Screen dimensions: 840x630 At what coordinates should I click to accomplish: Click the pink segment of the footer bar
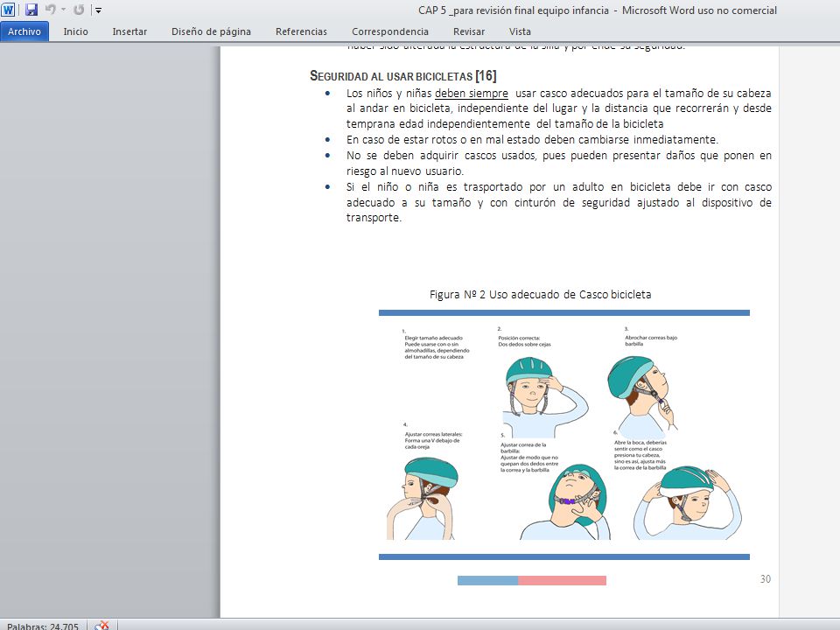pyautogui.click(x=562, y=581)
